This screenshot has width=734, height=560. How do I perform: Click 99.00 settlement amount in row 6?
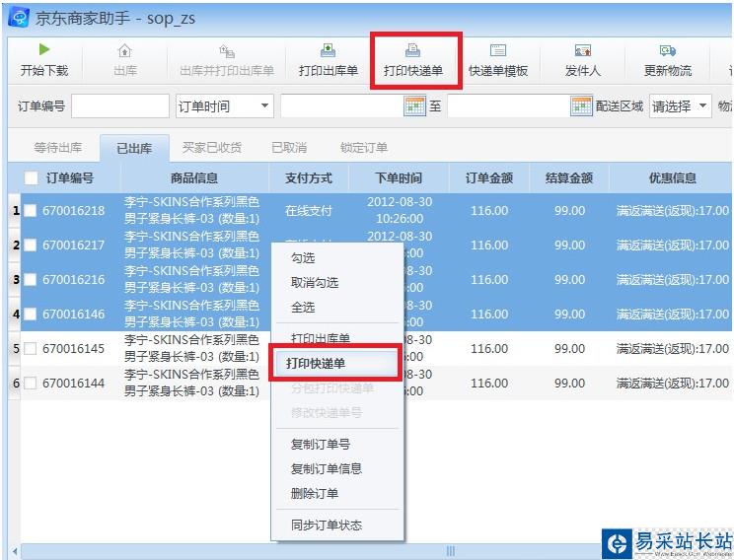(569, 384)
